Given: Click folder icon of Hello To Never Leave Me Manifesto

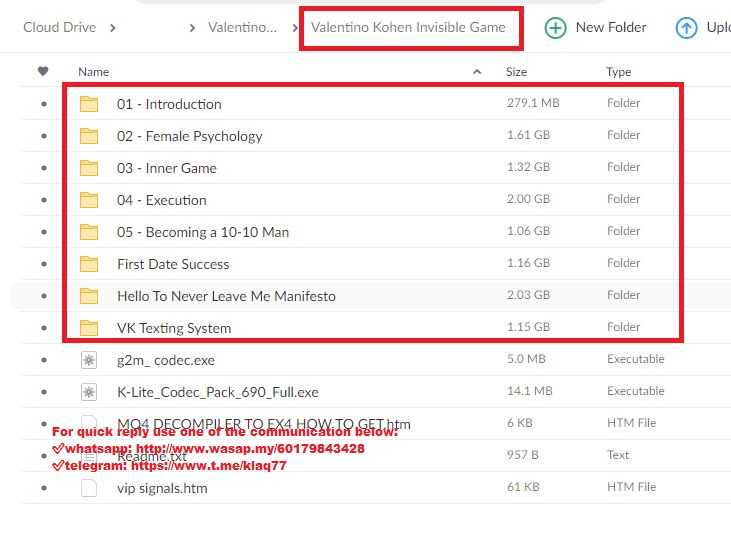Looking at the screenshot, I should pyautogui.click(x=89, y=296).
